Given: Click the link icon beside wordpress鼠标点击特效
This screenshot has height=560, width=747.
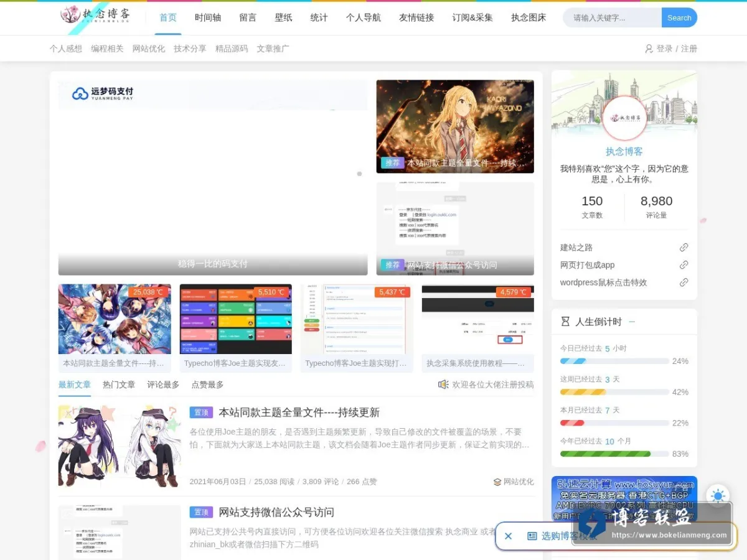Looking at the screenshot, I should [x=684, y=282].
